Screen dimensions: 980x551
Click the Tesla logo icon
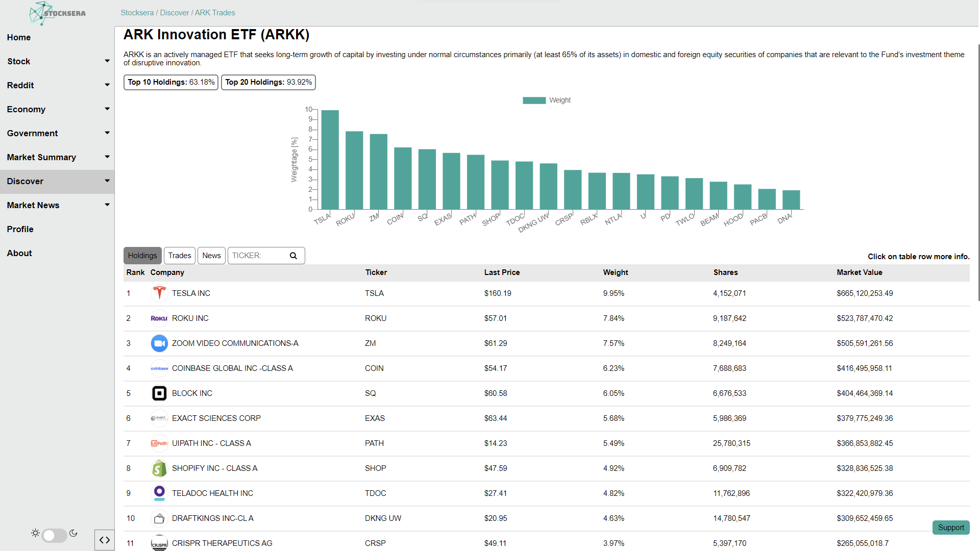click(159, 293)
